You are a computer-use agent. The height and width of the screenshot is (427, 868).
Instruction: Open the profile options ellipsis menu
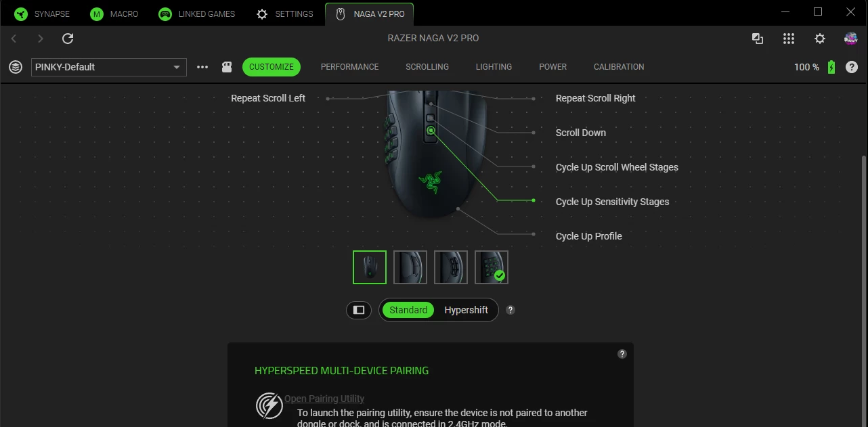[x=202, y=67]
